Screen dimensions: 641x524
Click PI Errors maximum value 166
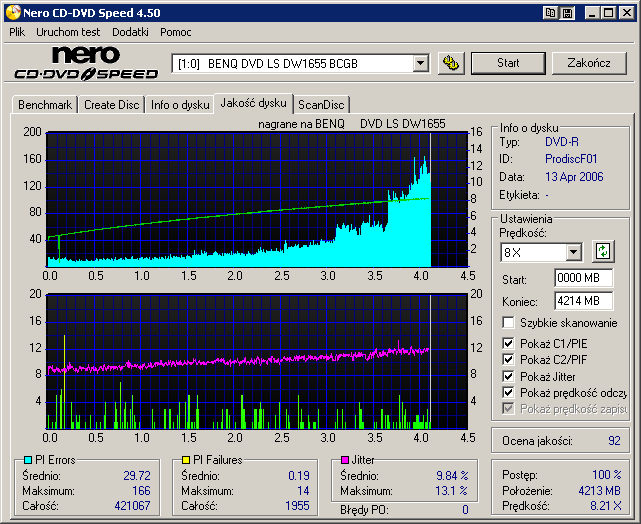[141, 490]
